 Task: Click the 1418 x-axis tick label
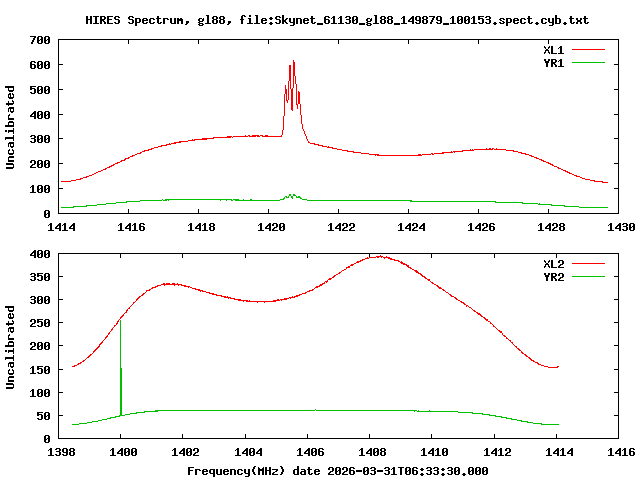click(201, 227)
